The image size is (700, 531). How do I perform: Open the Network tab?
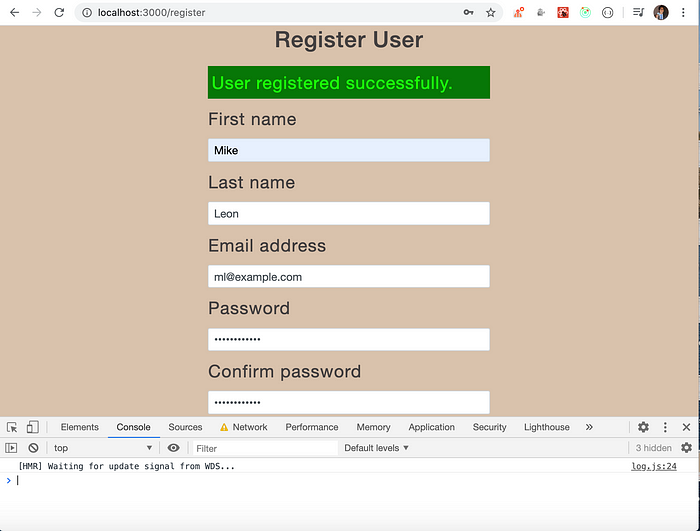pos(244,427)
